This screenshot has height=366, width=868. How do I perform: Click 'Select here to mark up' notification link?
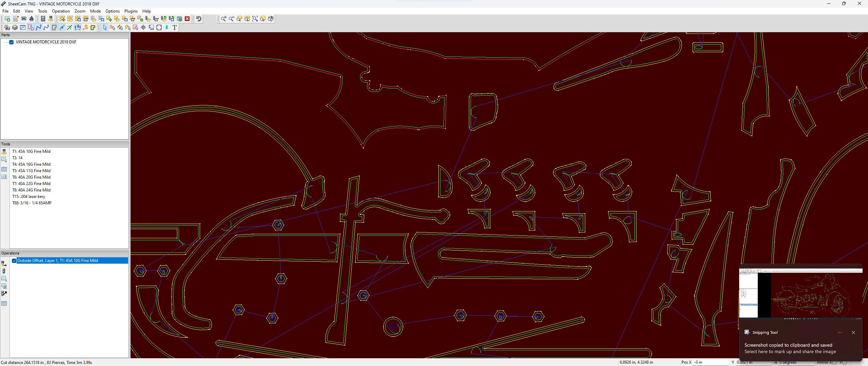click(x=790, y=352)
